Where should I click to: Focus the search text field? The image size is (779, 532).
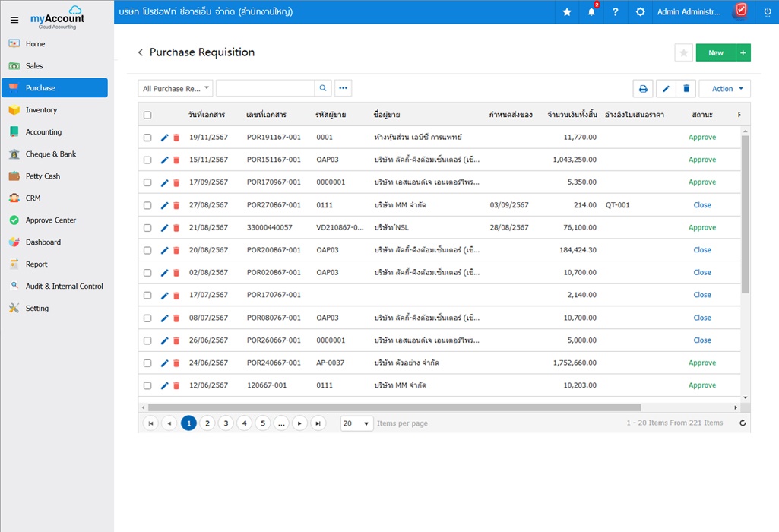(265, 88)
